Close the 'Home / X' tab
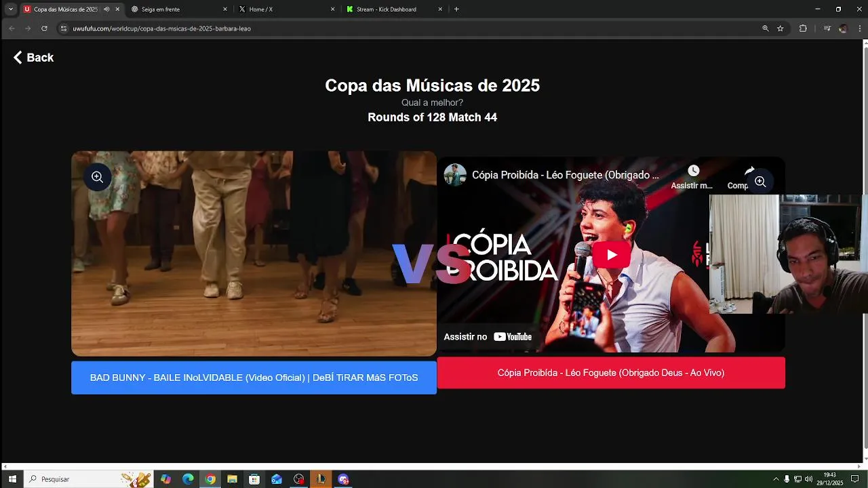Viewport: 868px width, 488px height. click(332, 9)
